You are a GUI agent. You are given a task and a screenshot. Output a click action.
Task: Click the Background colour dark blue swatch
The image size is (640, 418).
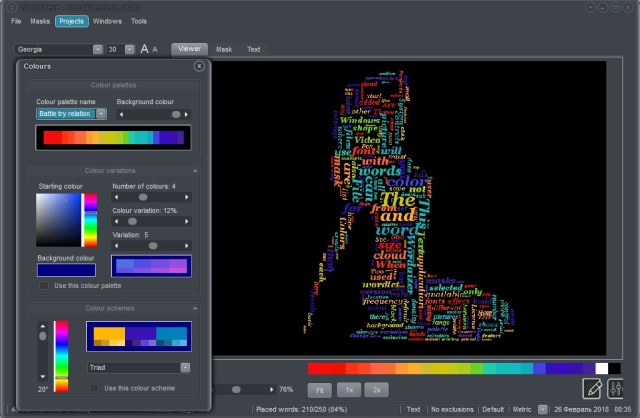66,269
